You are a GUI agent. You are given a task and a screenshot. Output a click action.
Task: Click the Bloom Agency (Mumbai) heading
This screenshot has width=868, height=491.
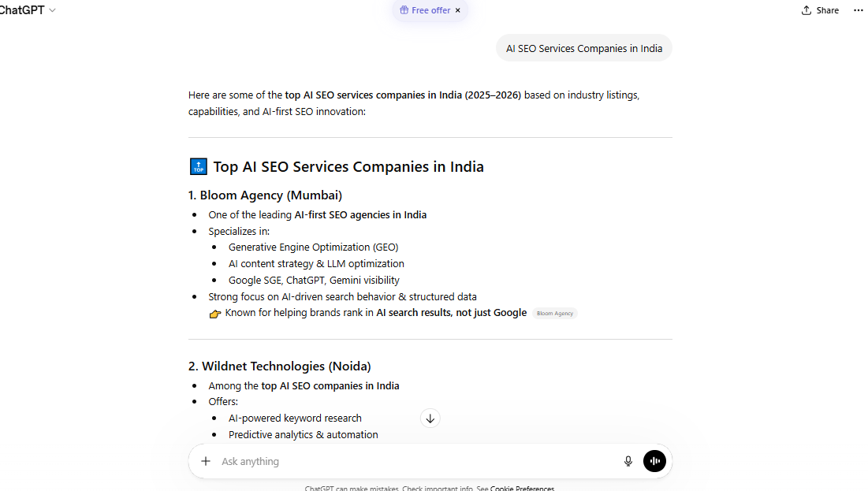pyautogui.click(x=265, y=195)
